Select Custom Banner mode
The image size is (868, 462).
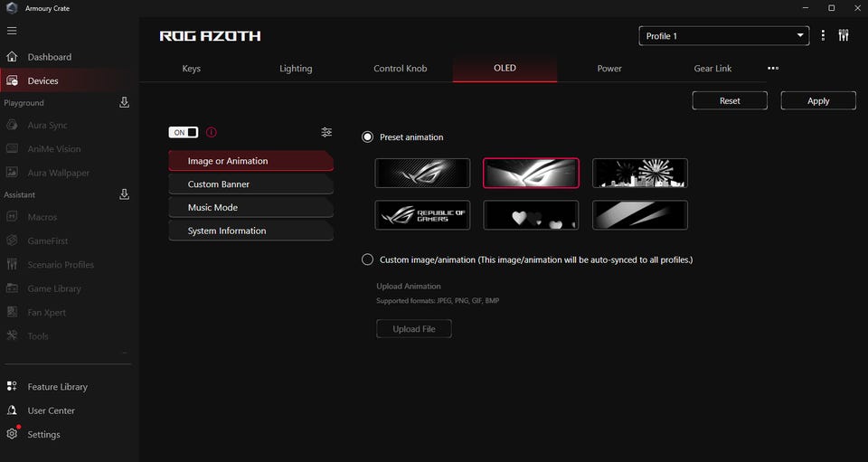[250, 184]
